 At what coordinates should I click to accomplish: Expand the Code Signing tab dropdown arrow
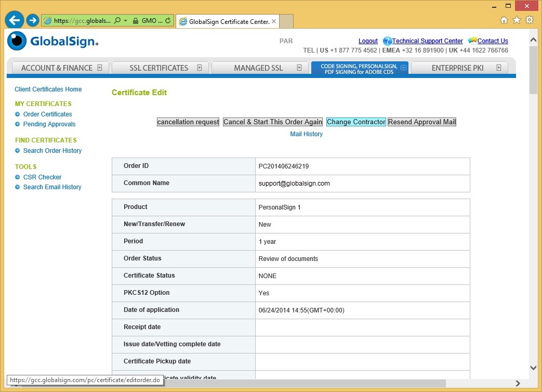point(403,68)
